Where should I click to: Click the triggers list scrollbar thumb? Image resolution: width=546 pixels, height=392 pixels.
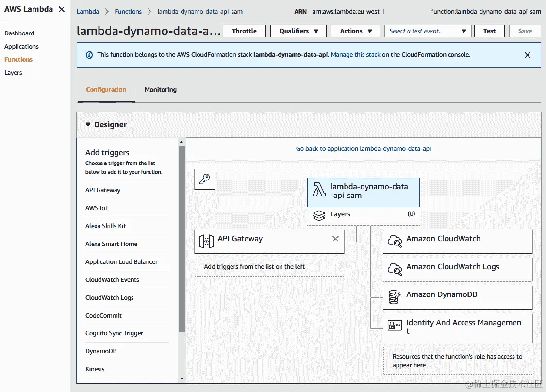click(182, 239)
